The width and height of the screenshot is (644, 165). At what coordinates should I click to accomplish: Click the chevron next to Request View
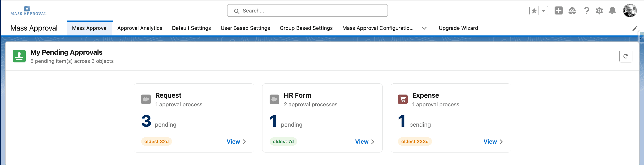[244, 142]
